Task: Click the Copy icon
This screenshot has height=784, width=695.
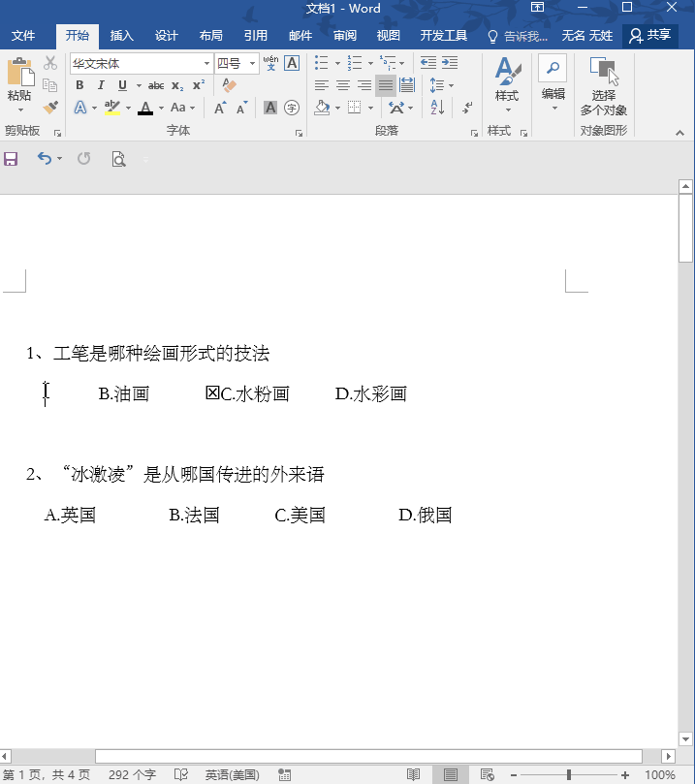Action: point(50,85)
